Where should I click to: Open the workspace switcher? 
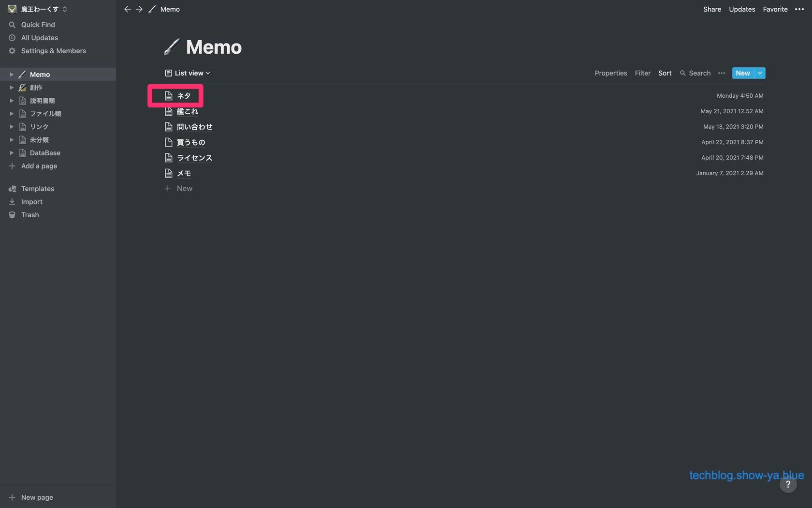[x=38, y=9]
